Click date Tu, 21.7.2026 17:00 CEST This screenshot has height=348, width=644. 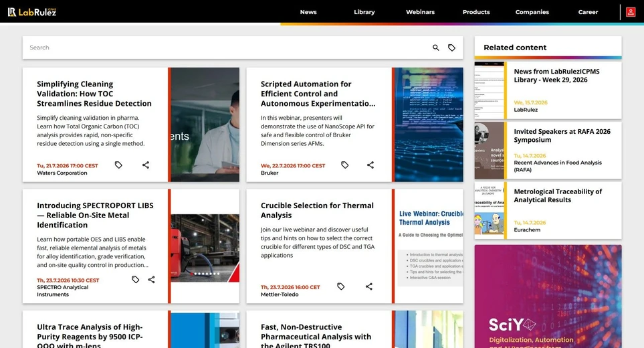pyautogui.click(x=68, y=166)
